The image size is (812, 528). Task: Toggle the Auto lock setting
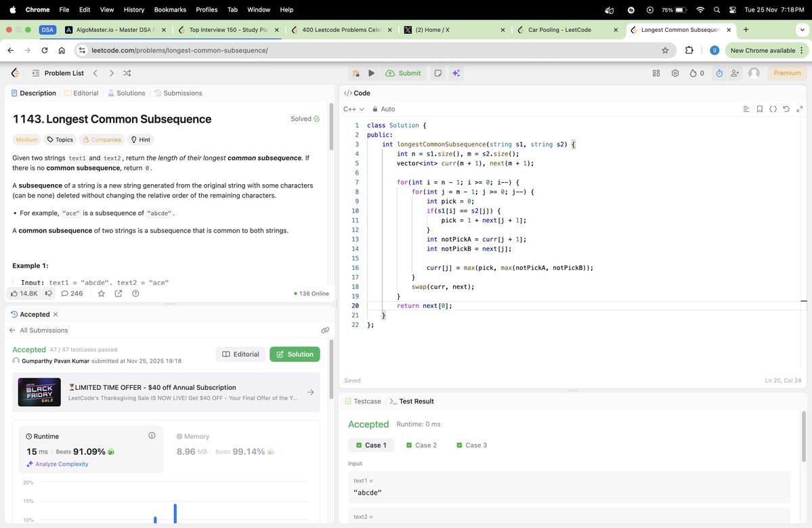[x=384, y=109]
